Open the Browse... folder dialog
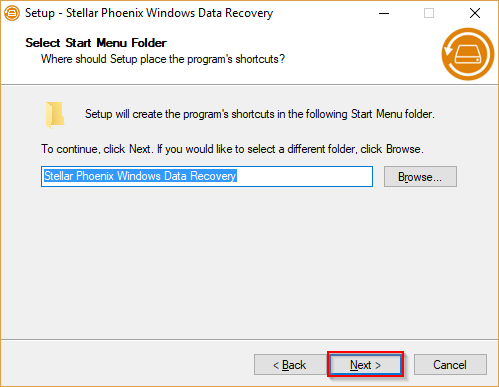 coord(420,177)
